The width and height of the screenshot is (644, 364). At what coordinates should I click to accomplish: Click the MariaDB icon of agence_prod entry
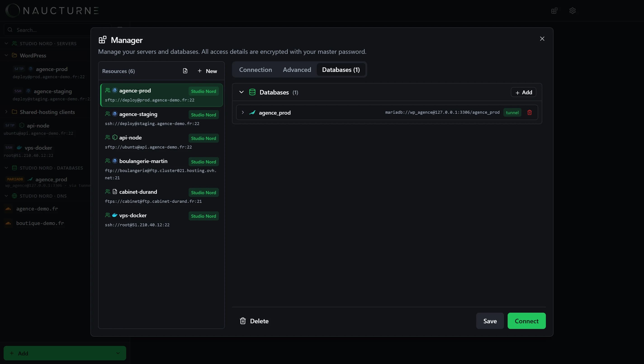253,113
